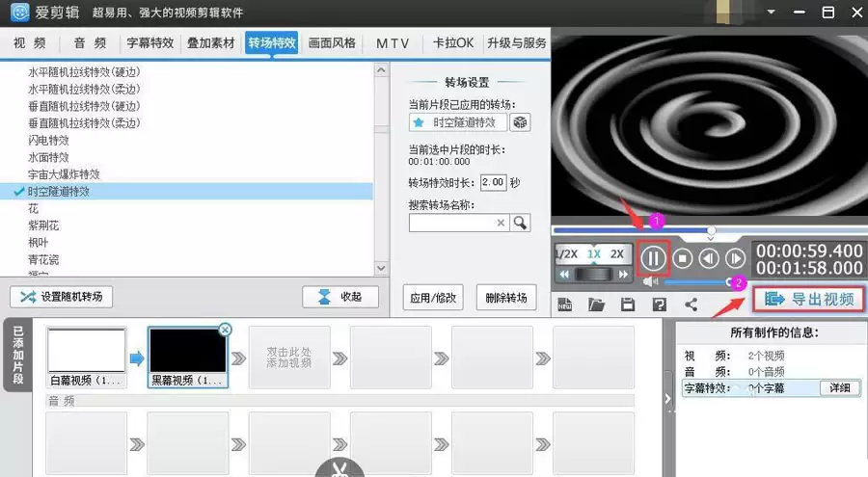868x477 pixels.
Task: Clear the transition search with X
Action: [501, 223]
